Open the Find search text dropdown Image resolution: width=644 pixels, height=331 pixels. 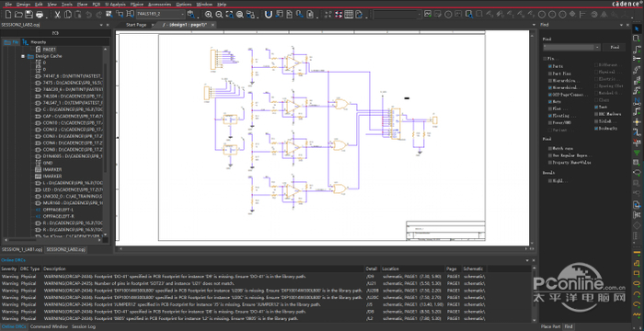(597, 47)
